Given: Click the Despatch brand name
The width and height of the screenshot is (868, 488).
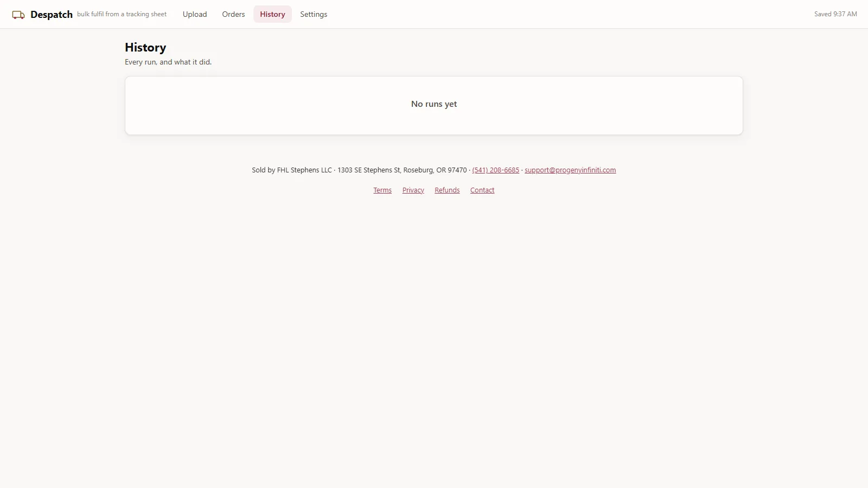Looking at the screenshot, I should click(52, 15).
